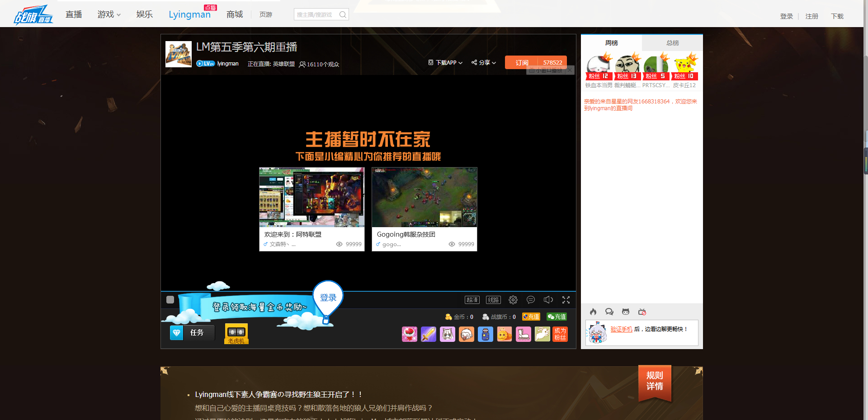Expand the 分享 share dropdown

[x=484, y=63]
